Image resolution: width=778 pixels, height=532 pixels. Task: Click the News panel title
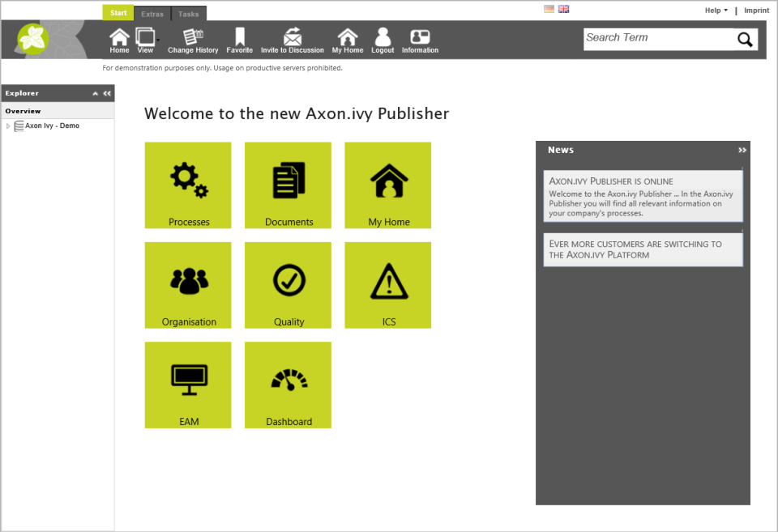point(561,150)
